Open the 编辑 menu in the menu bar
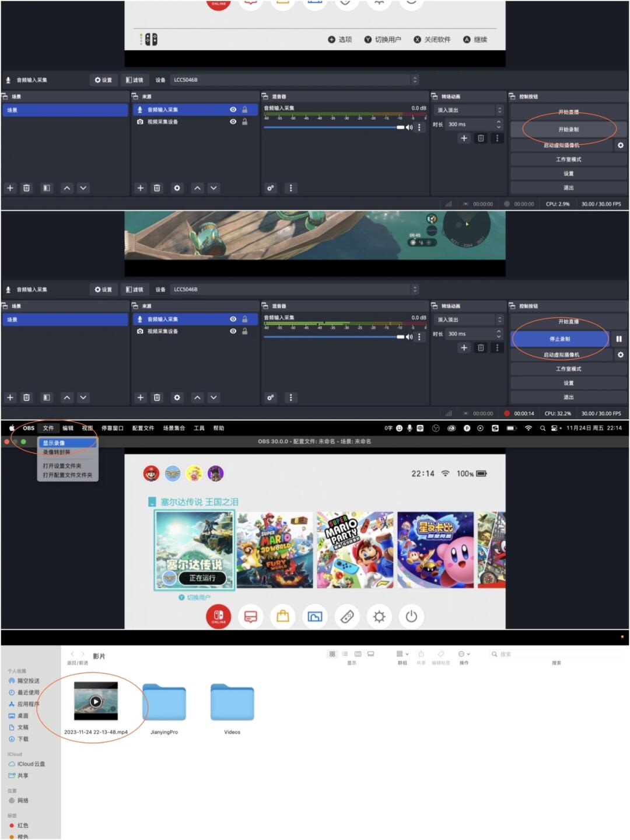 tap(68, 428)
